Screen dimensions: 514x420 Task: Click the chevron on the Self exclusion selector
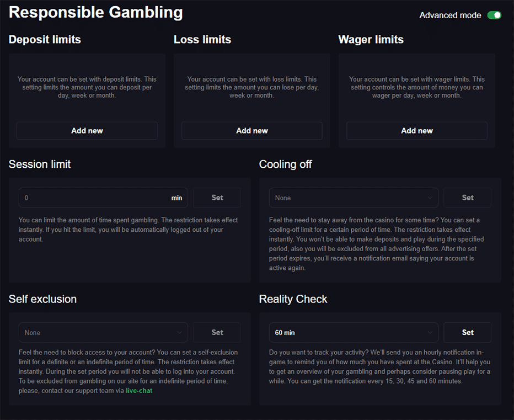tap(179, 332)
